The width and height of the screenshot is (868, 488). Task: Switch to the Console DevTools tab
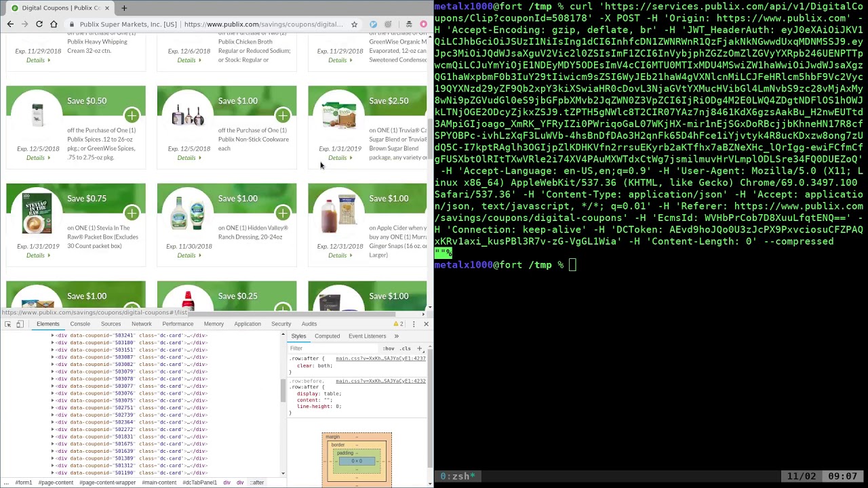(80, 324)
